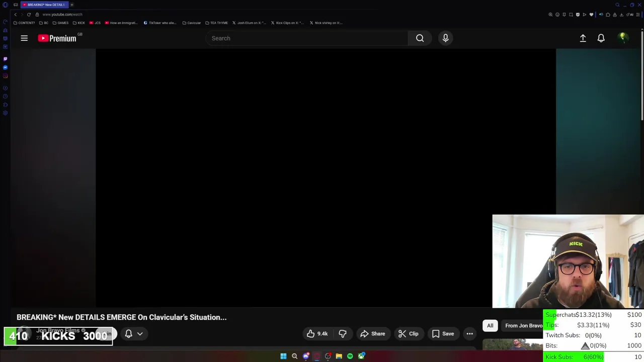Open the history clock sidebar icon

pyautogui.click(x=5, y=96)
